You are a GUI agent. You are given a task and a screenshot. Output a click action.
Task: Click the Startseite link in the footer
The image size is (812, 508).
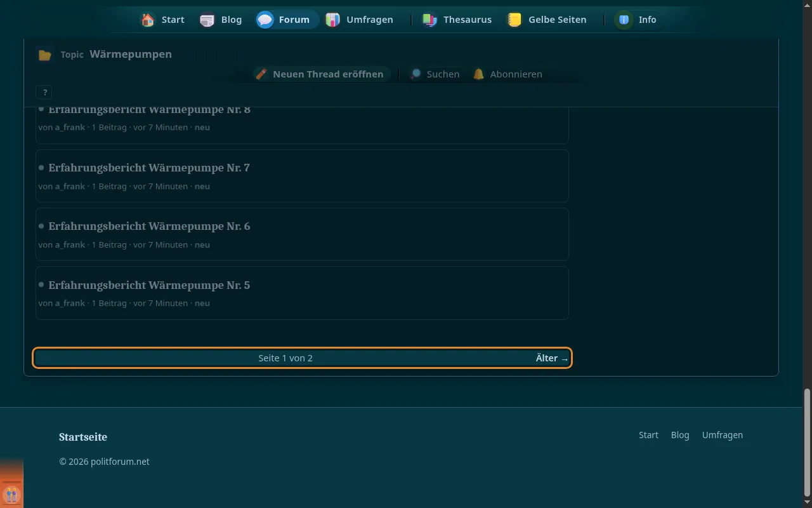[83, 437]
